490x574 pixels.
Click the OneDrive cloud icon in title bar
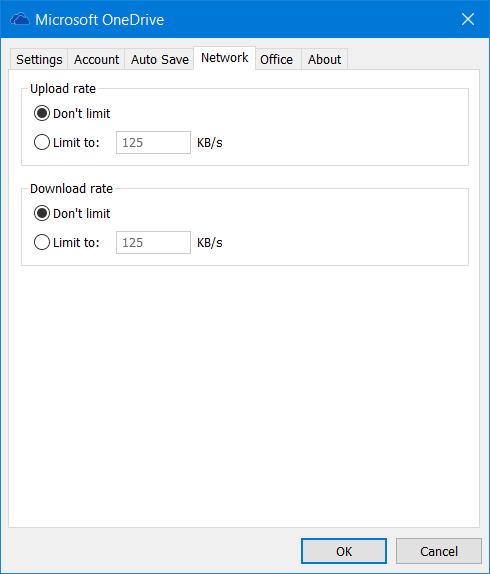click(20, 19)
